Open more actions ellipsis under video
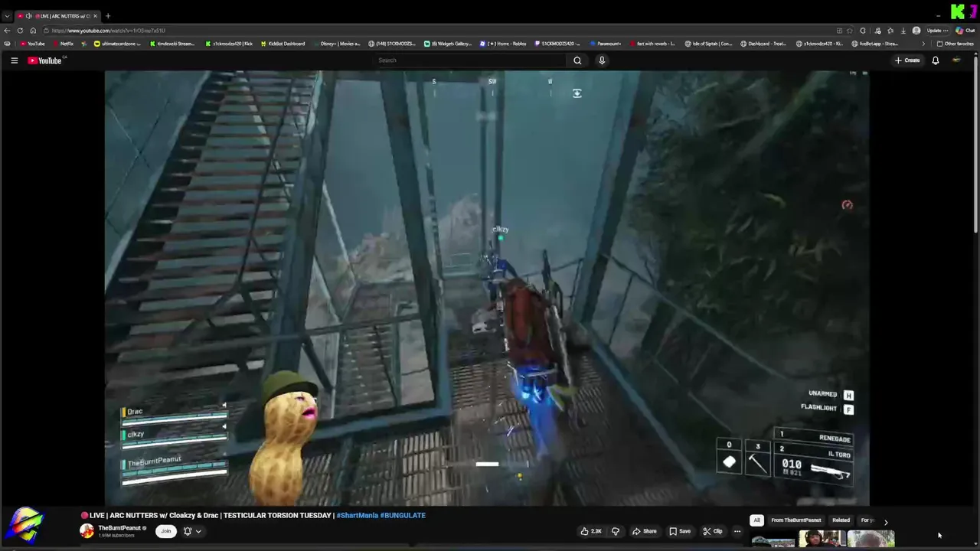980x551 pixels. tap(737, 531)
